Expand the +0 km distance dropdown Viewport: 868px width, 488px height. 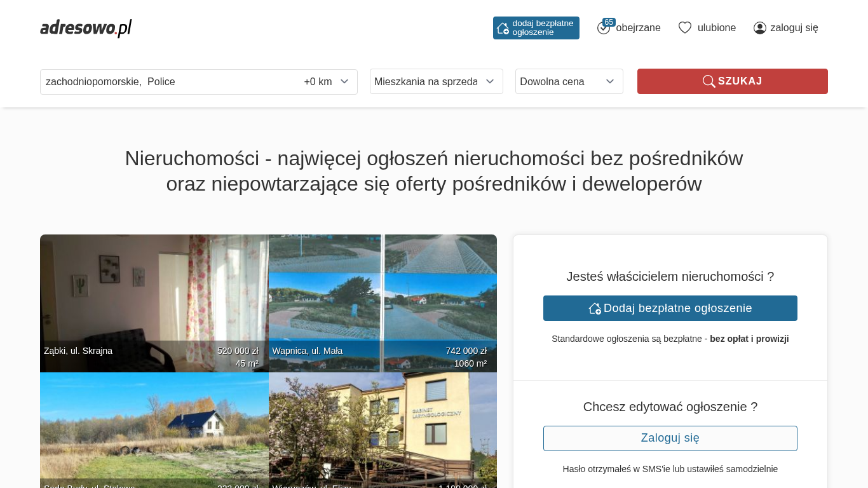coord(327,81)
